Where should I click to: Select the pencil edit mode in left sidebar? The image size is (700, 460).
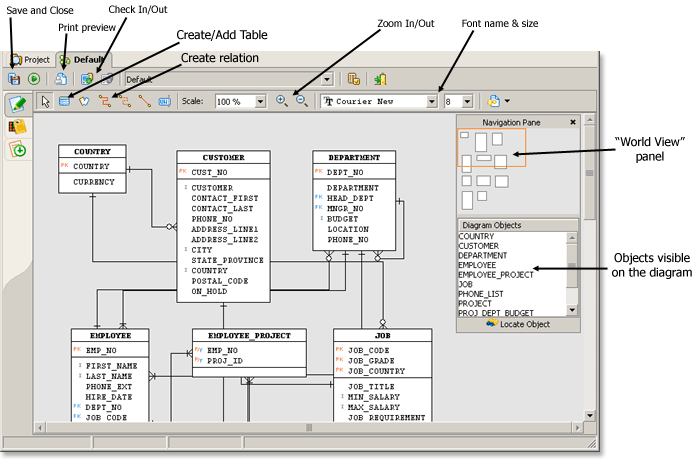[18, 104]
